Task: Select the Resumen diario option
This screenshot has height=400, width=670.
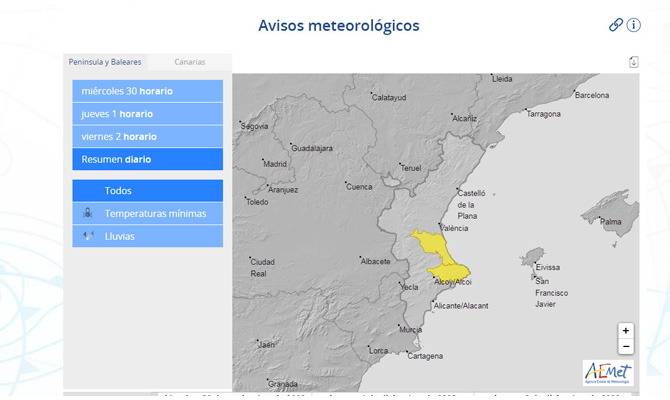Action: coord(147,159)
